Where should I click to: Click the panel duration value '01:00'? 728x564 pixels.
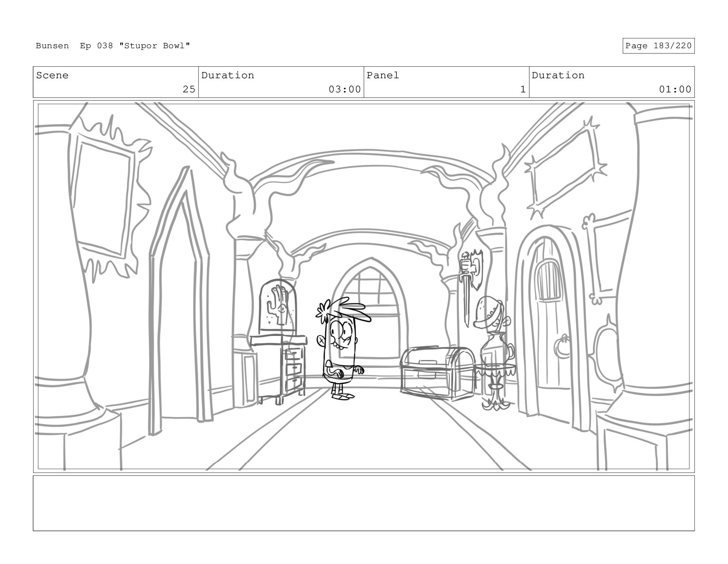pos(675,89)
